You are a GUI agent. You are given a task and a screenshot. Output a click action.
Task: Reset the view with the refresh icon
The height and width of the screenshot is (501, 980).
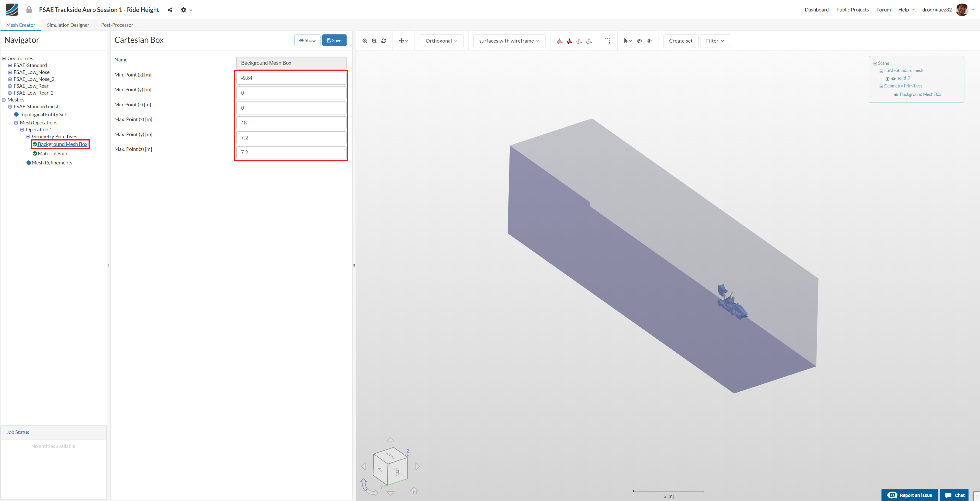click(384, 41)
